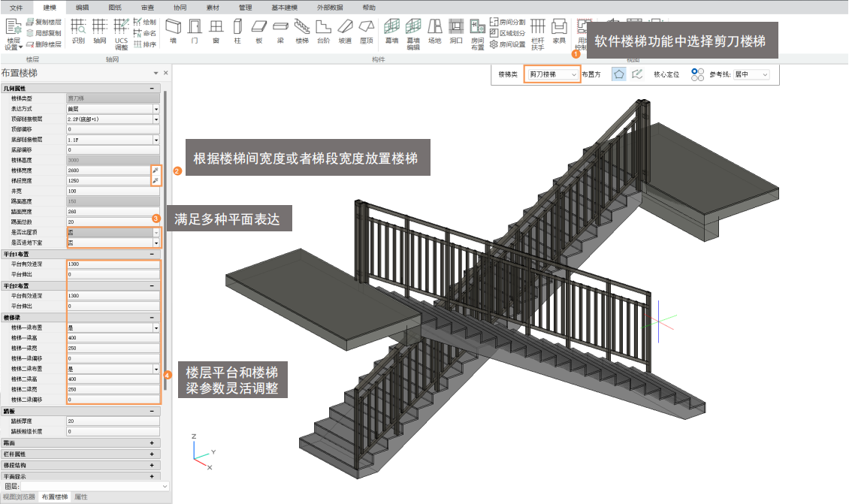Open the 参考线 dropdown set to 居中

tap(751, 75)
